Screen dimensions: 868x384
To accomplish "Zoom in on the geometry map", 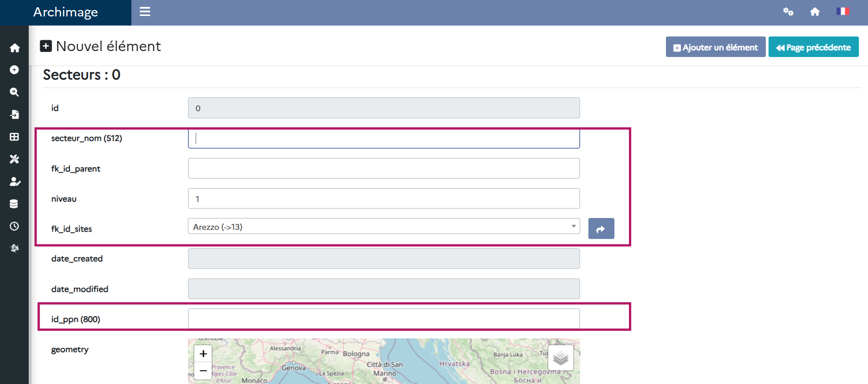I will [x=203, y=353].
